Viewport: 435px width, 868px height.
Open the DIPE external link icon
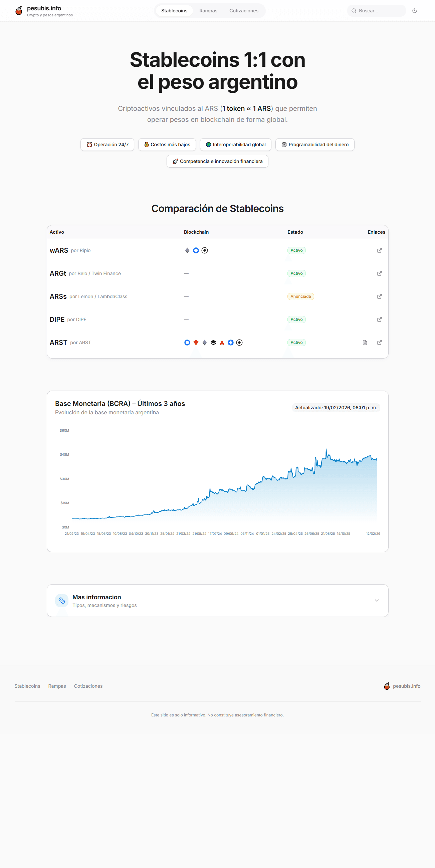(379, 319)
